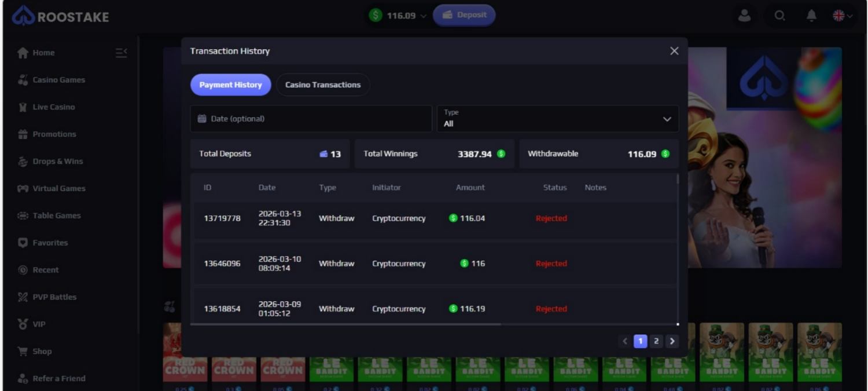Open Casino Games in sidebar
868x391 pixels.
point(58,80)
